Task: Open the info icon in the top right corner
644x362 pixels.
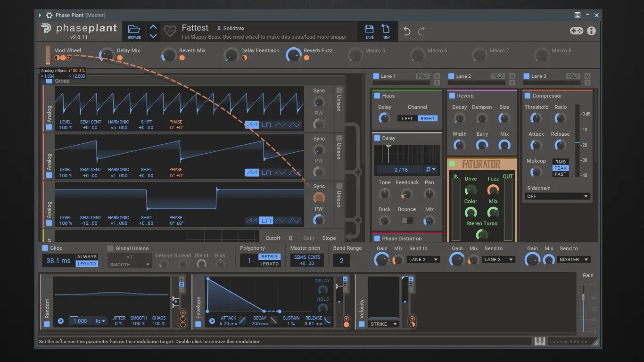Action: point(592,31)
